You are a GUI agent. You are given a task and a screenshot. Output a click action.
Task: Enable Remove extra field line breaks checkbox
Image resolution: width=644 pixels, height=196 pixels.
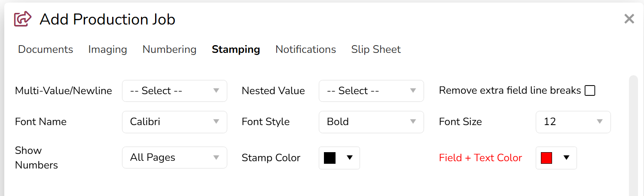pos(590,91)
